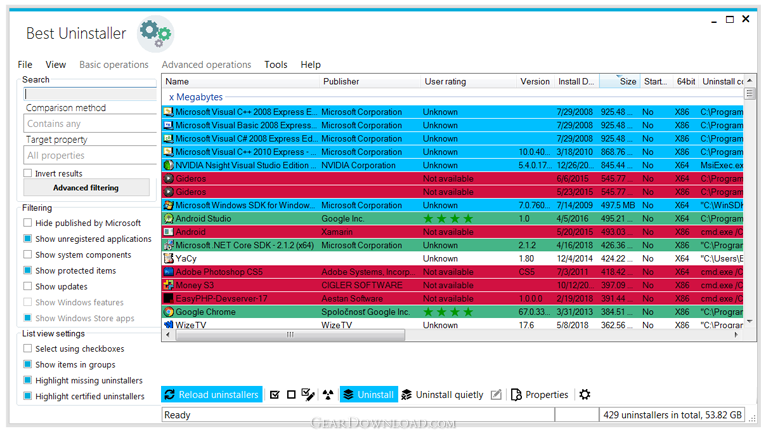This screenshot has width=766, height=431.
Task: Click the Uninstall button
Action: click(369, 394)
